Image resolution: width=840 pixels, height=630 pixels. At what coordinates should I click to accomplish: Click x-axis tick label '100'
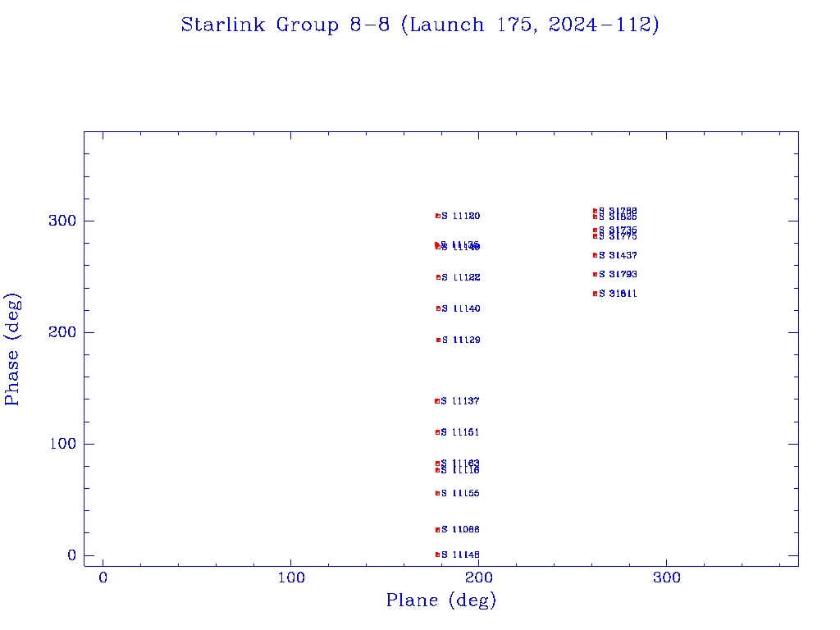coord(291,577)
